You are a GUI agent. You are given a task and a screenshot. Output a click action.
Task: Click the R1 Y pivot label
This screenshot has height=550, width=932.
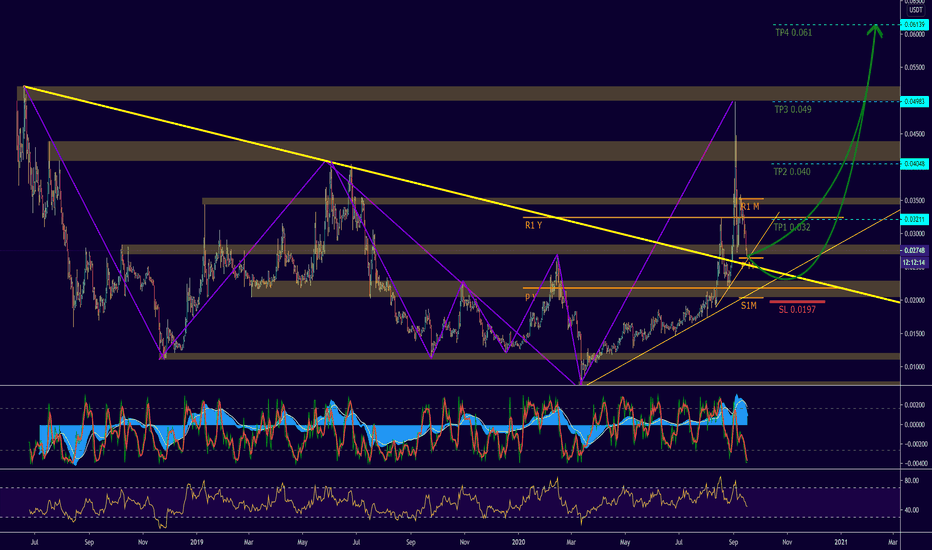click(x=533, y=225)
